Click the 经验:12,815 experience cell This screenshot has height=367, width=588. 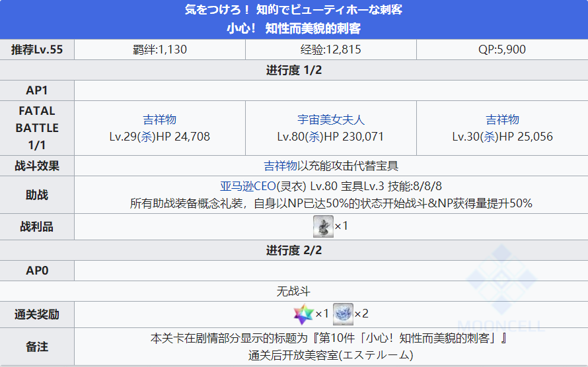tap(330, 50)
